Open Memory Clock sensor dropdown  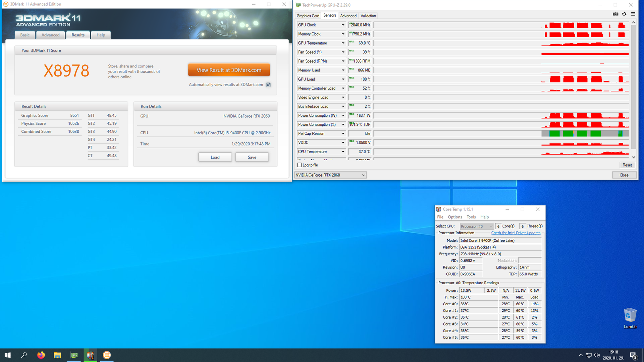343,34
